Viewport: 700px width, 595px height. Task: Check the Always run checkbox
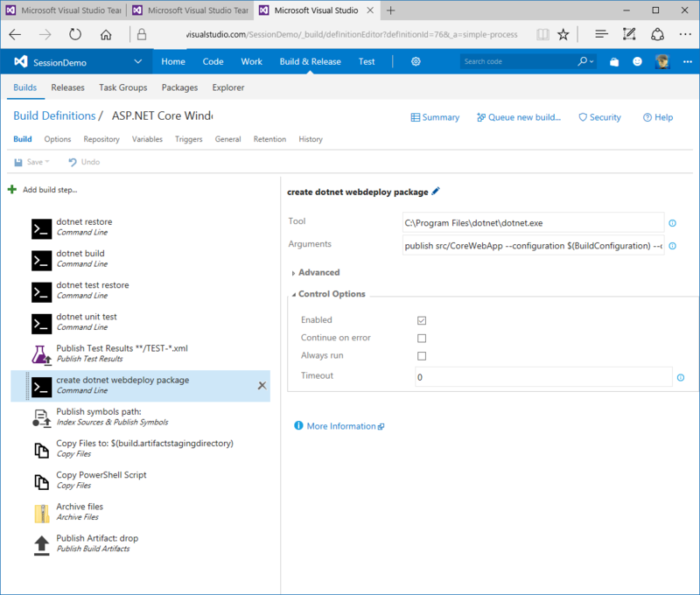422,356
